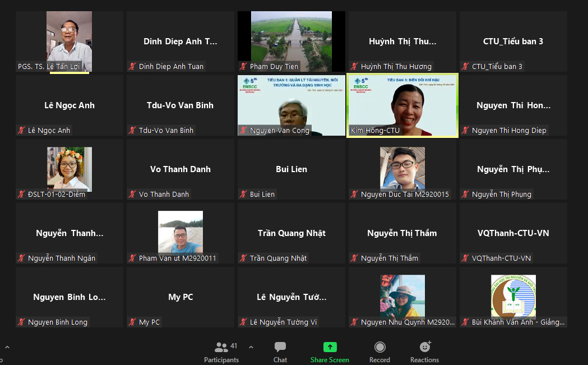
Task: Click muted mic icon on Bui Lien tile
Action: [243, 195]
